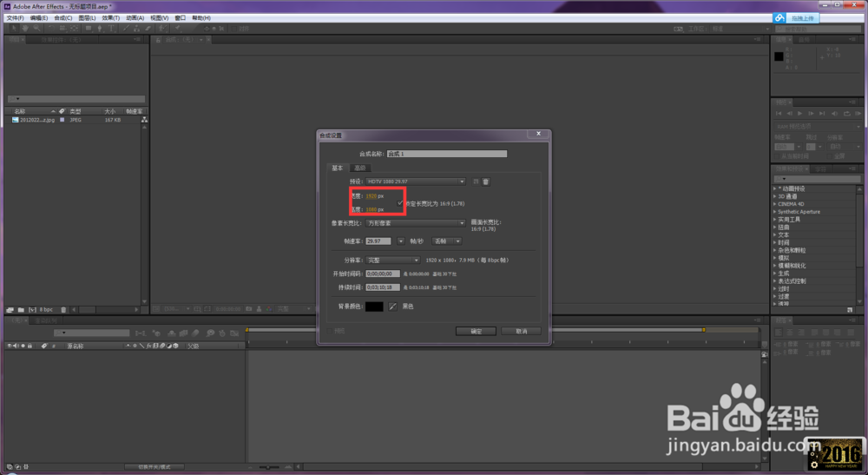Open 图层(L) menu
868x475 pixels.
point(87,18)
